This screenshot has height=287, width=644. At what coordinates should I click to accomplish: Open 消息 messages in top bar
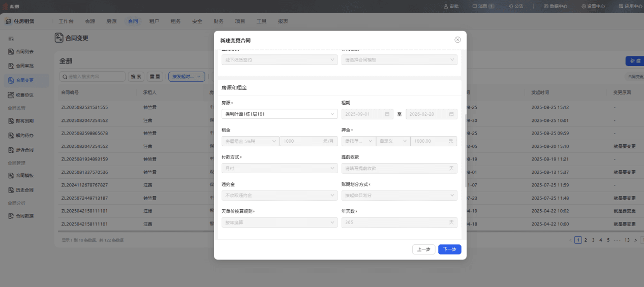pos(483,6)
